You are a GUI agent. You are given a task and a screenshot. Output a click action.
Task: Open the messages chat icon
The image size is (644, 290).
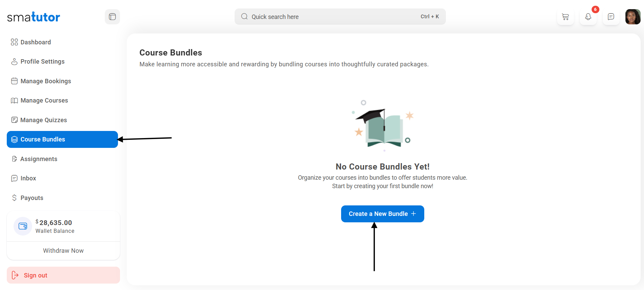coord(611,17)
